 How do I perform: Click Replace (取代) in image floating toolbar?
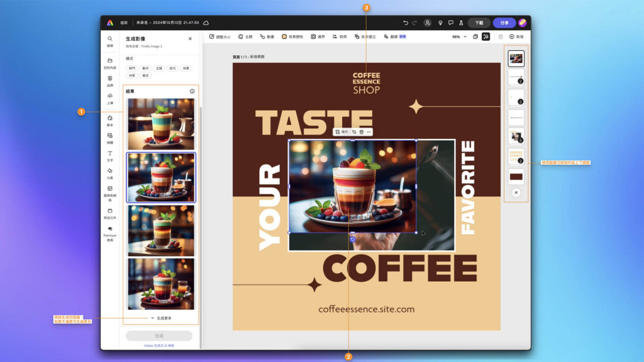coord(341,132)
